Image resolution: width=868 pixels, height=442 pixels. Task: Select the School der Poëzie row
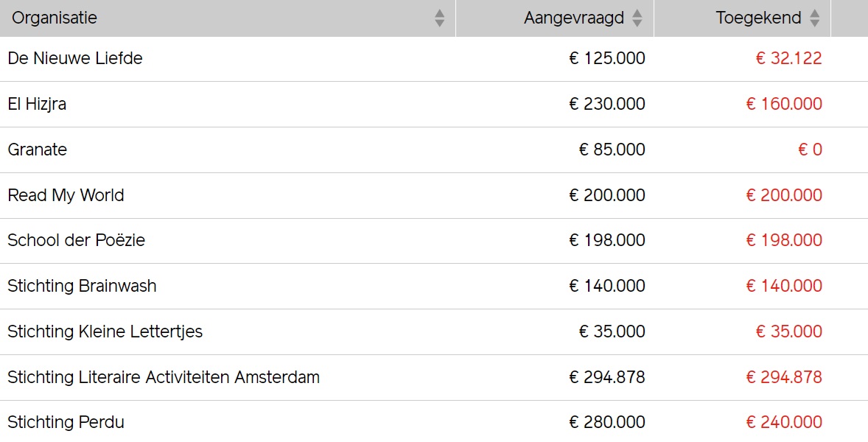tap(76, 241)
